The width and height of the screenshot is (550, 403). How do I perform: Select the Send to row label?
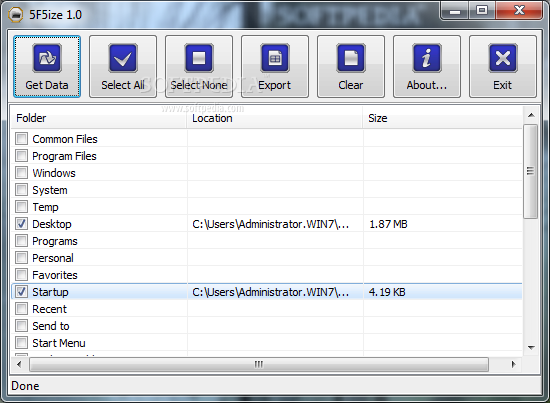click(x=51, y=326)
